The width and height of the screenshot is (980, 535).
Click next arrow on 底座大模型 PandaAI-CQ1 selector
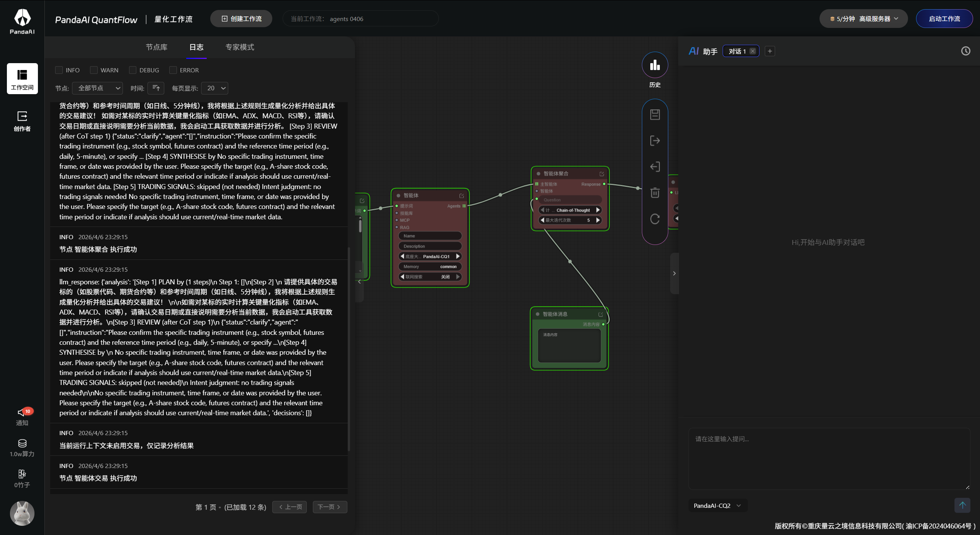click(458, 256)
